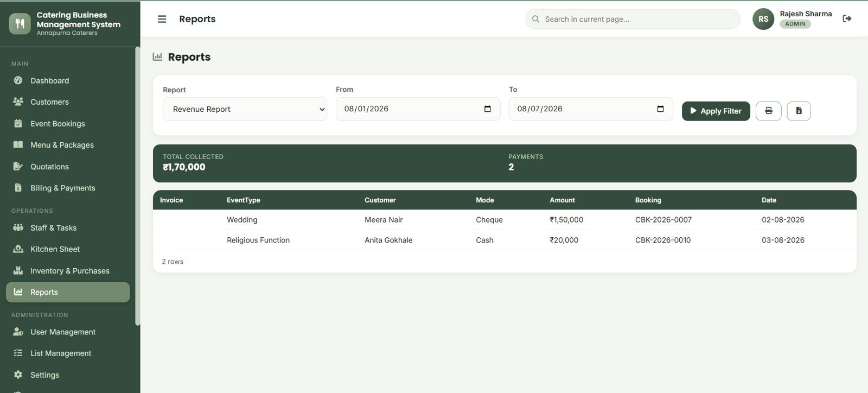This screenshot has height=393, width=868.
Task: Click the sidebar vertical scrollbar
Action: (x=137, y=186)
